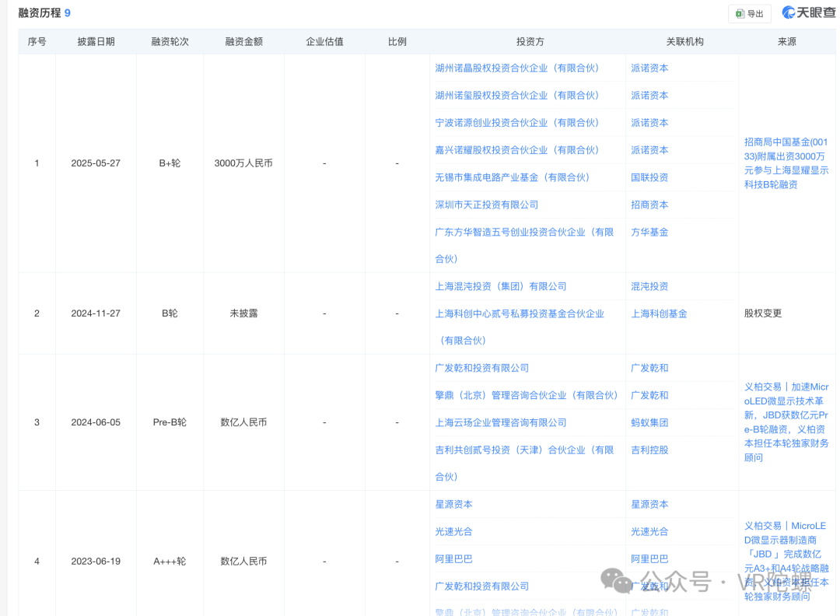840x616 pixels.
Task: Open investor 湖州诺玺股权投资合伙企业
Action: pos(517,96)
